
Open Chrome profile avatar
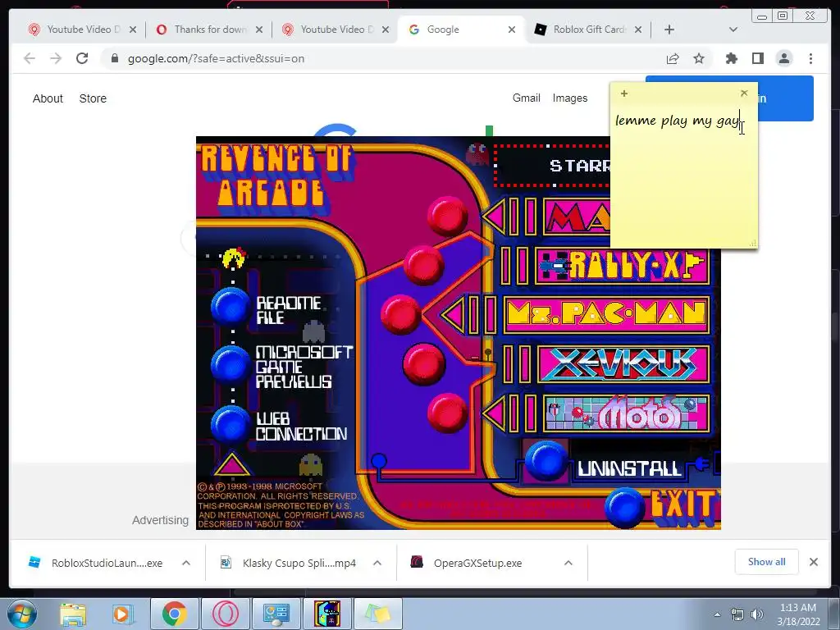pyautogui.click(x=784, y=58)
